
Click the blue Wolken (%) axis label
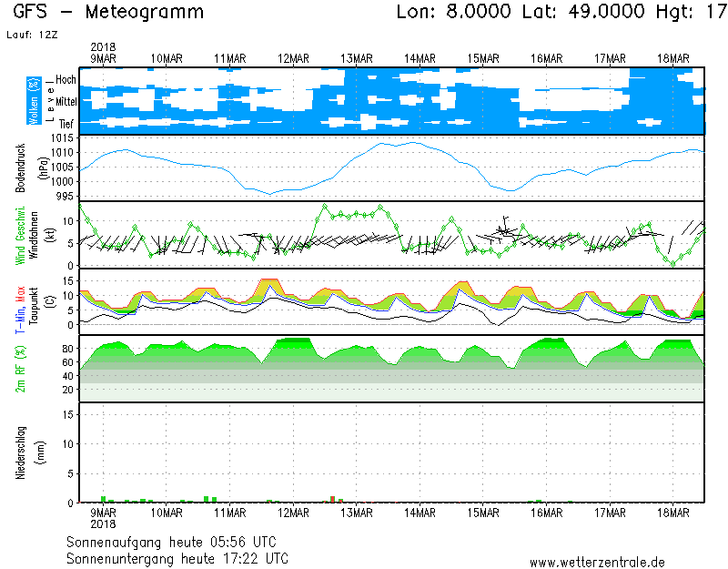[x=34, y=100]
